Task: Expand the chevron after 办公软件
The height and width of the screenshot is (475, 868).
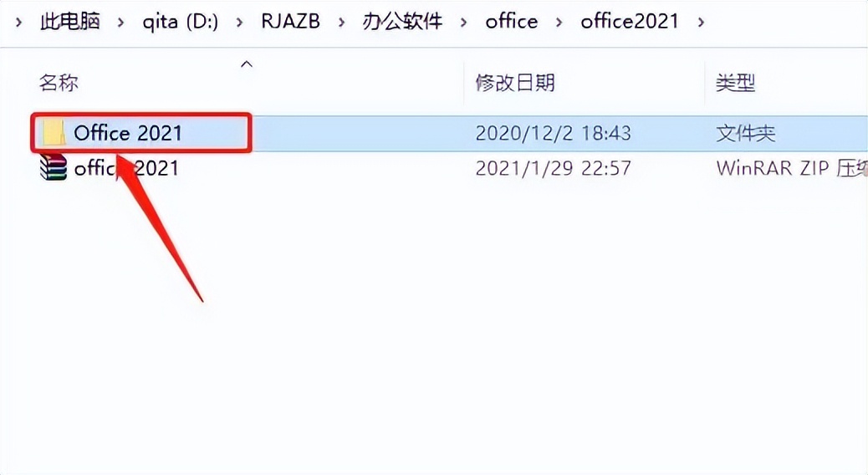Action: tap(463, 23)
